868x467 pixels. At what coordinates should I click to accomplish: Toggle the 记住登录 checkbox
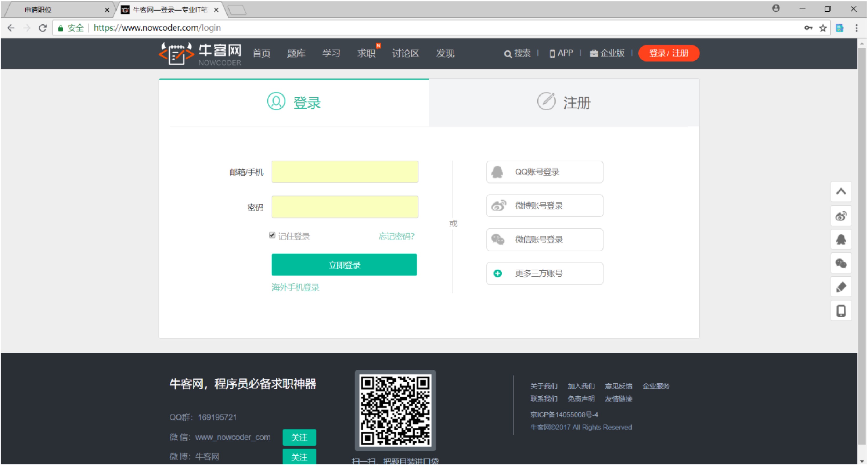(272, 235)
